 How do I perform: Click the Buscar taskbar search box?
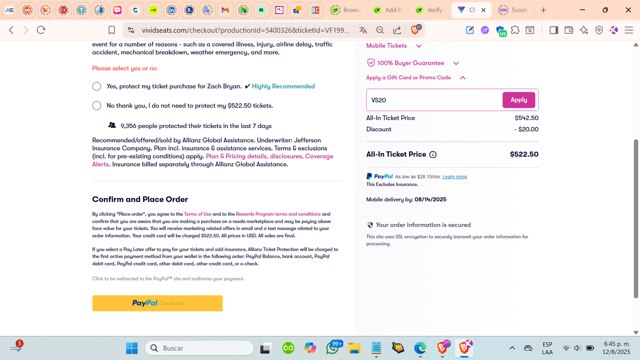click(x=200, y=348)
